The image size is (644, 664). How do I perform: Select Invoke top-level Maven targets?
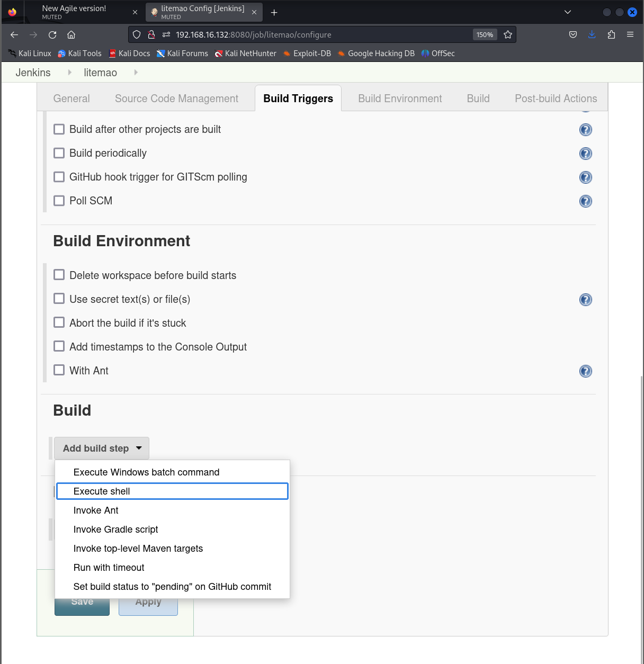coord(173,549)
